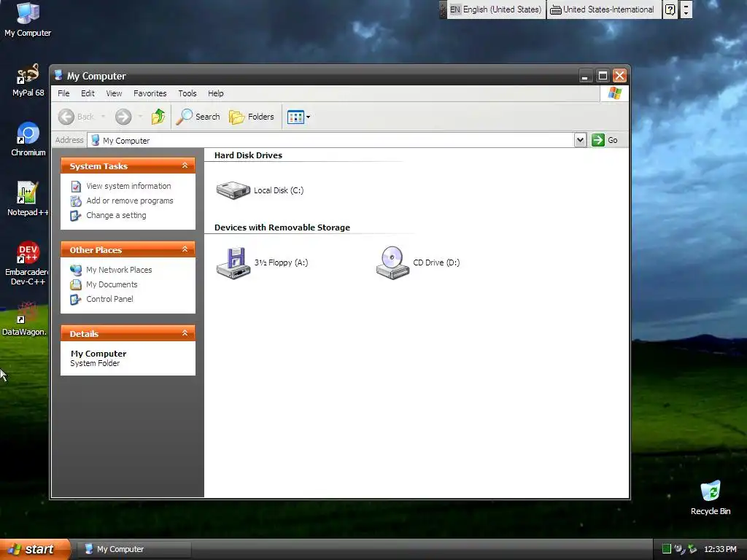Expand the Address bar dropdown
747x560 pixels.
(580, 140)
